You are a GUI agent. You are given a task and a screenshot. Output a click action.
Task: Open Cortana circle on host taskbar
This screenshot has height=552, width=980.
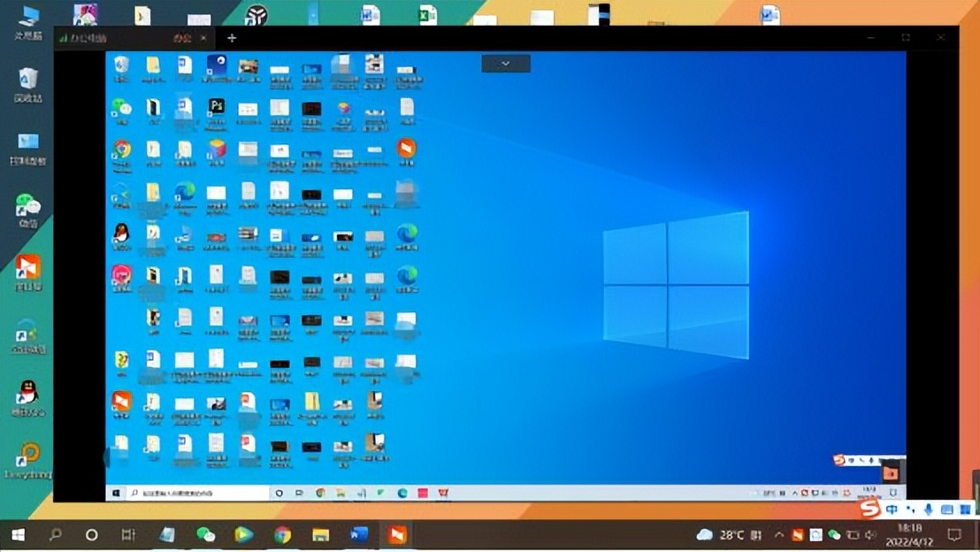[x=91, y=534]
